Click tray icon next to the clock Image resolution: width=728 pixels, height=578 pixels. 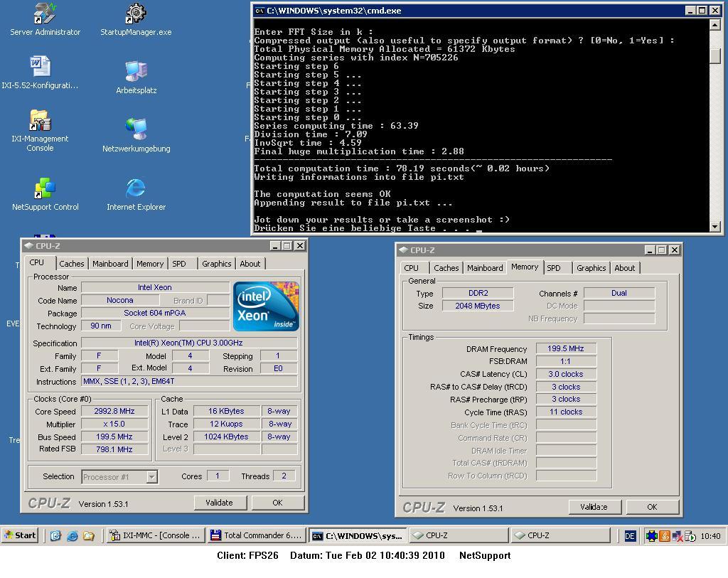click(690, 536)
